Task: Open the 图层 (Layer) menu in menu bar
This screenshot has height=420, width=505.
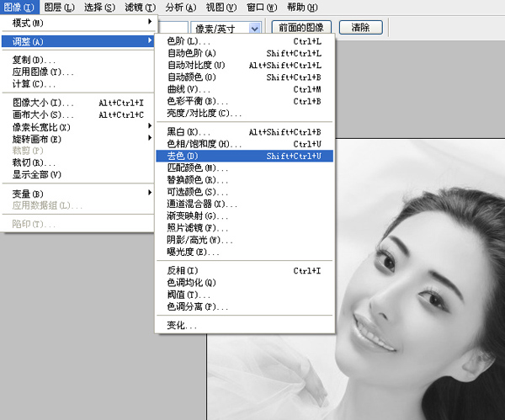Action: [x=58, y=7]
